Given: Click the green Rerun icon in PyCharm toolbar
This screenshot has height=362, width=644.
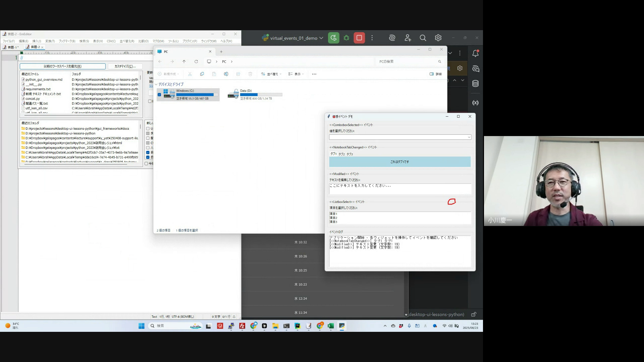Looking at the screenshot, I should coord(333,38).
